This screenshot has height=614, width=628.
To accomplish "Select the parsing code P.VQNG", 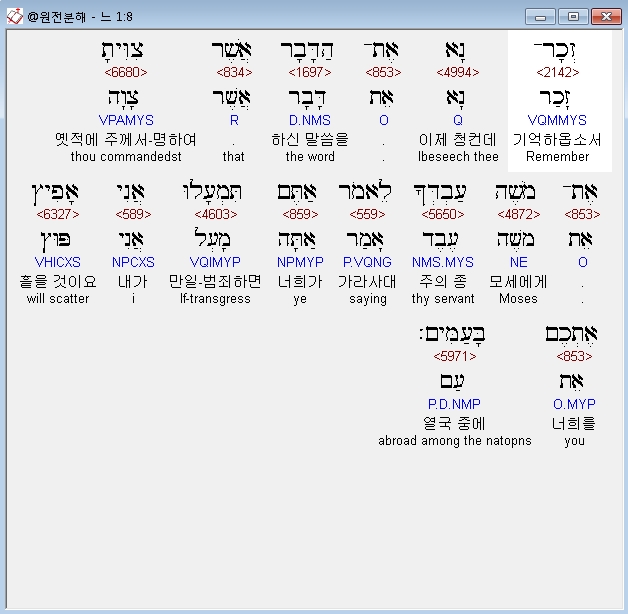I will [x=367, y=262].
